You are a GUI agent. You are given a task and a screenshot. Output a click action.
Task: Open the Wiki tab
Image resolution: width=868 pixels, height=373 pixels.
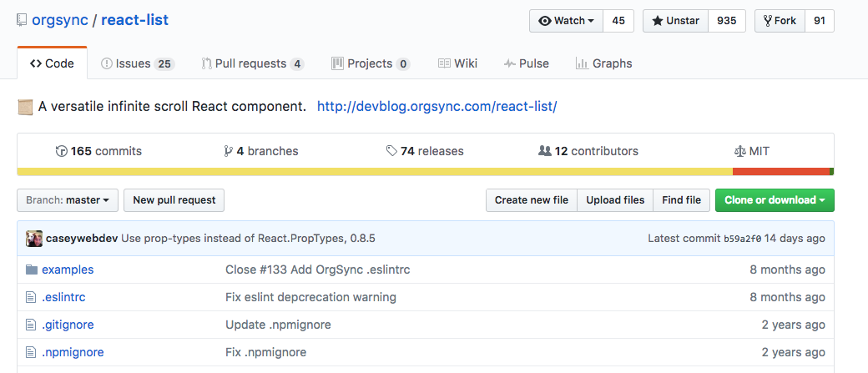457,63
